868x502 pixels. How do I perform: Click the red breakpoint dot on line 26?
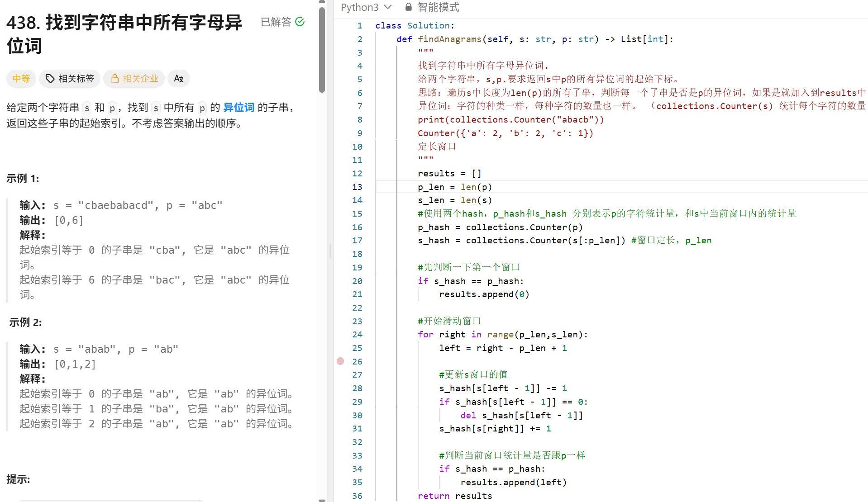pyautogui.click(x=340, y=361)
